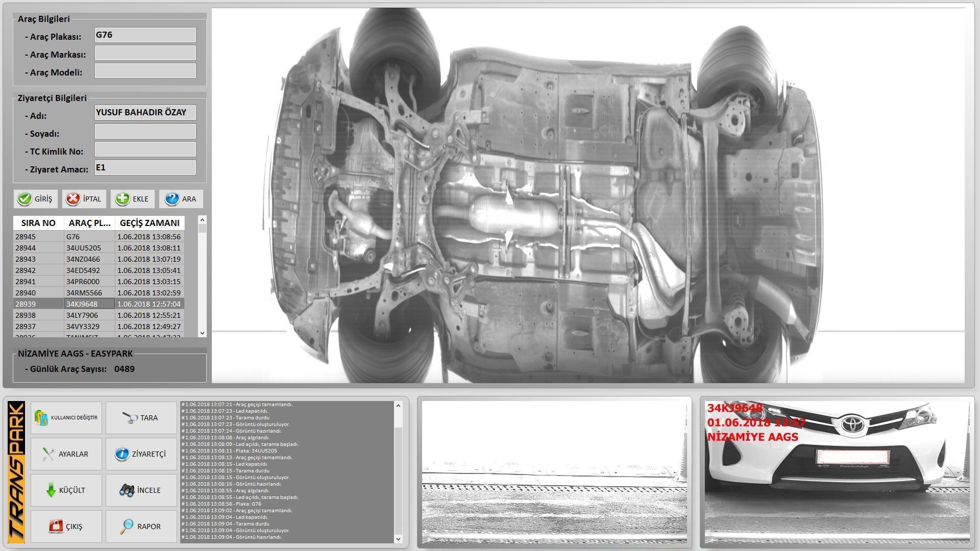Click the ZİYARETÇİ info icon
980x551 pixels.
122,454
